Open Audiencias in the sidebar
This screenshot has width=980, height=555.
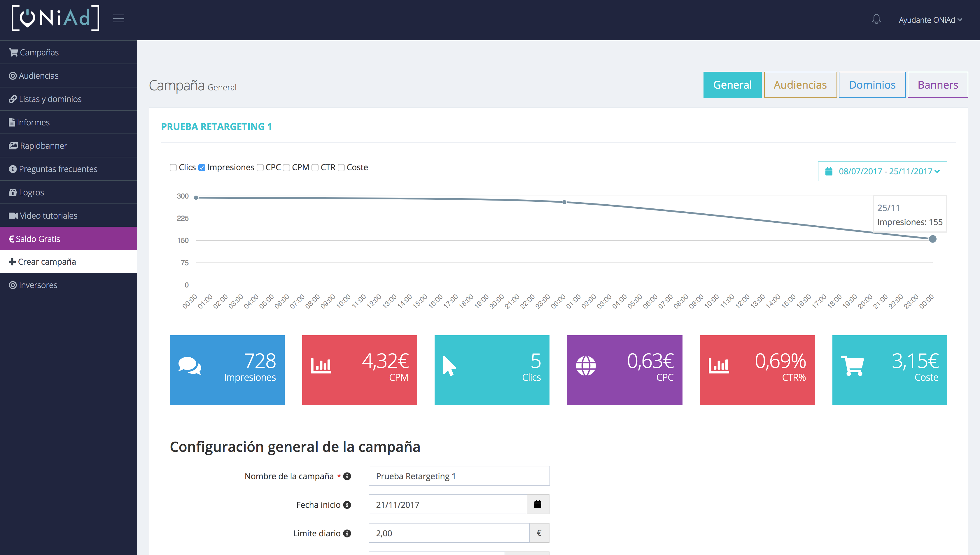point(69,75)
